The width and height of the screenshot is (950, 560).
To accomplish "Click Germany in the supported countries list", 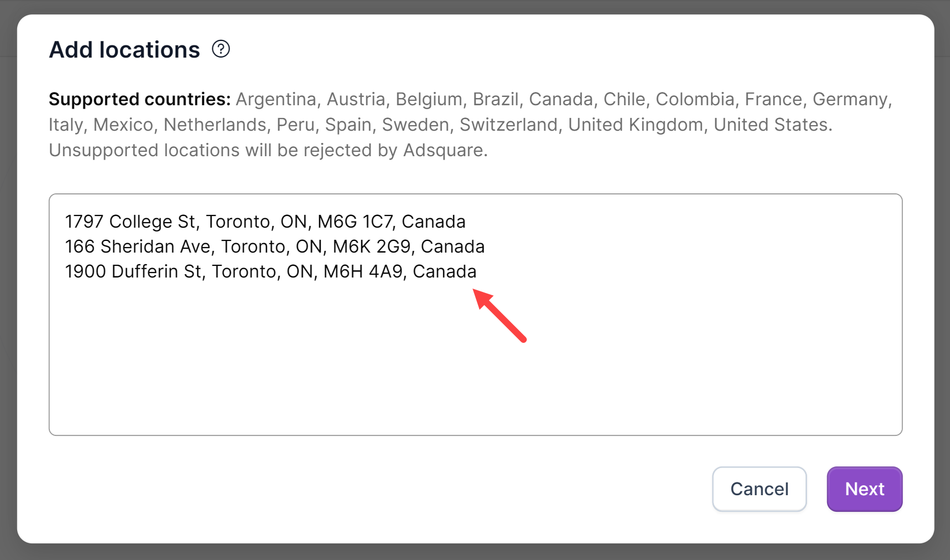I will 850,99.
